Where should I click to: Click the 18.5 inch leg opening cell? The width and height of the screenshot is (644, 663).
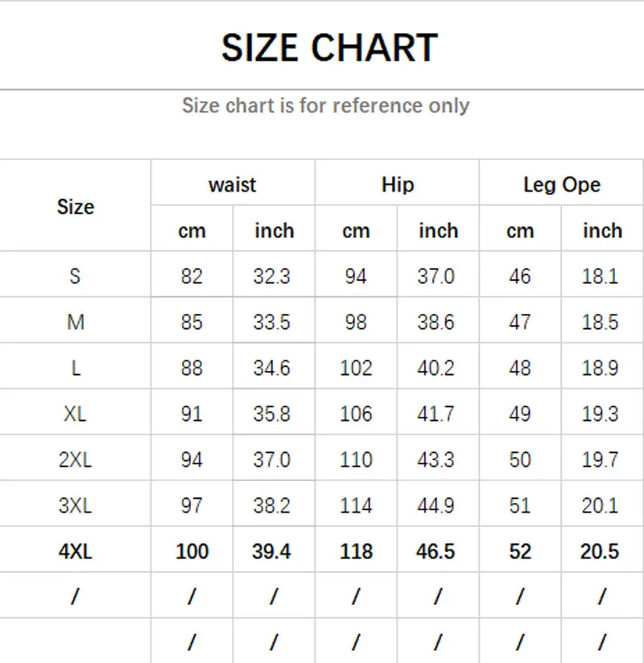[x=601, y=322]
